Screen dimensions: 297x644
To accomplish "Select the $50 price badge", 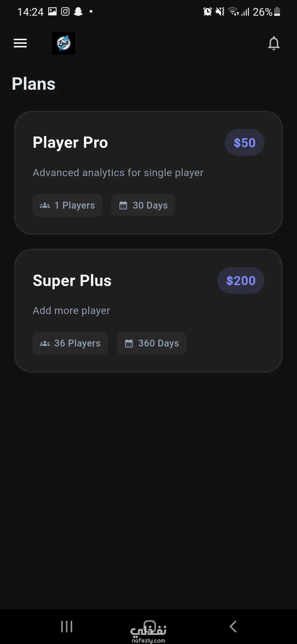I will tap(244, 143).
